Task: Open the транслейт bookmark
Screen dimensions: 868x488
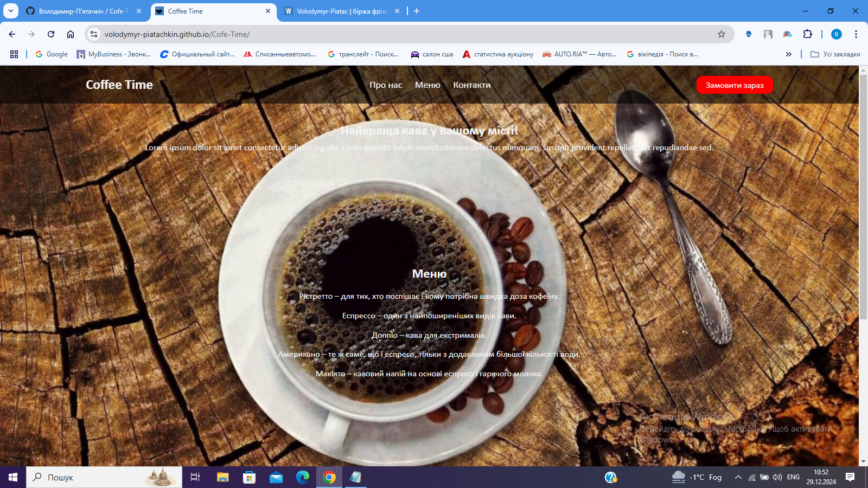Action: click(363, 54)
